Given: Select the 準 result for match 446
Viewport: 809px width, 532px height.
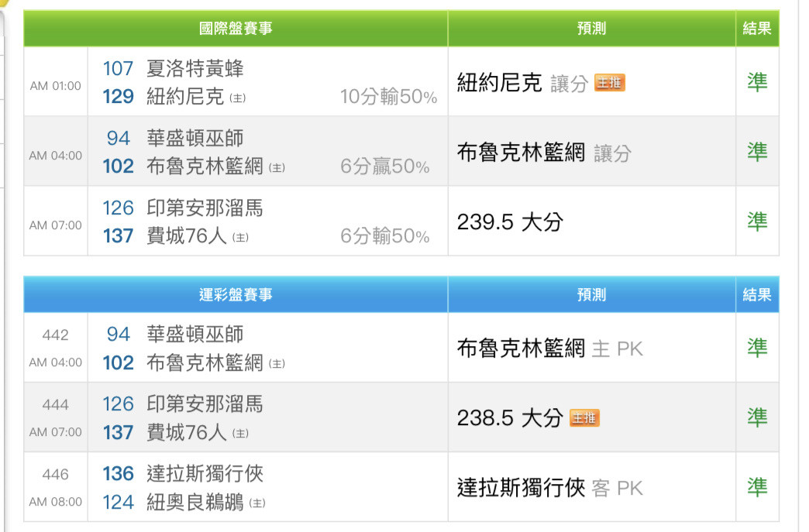Looking at the screenshot, I should coord(757,487).
